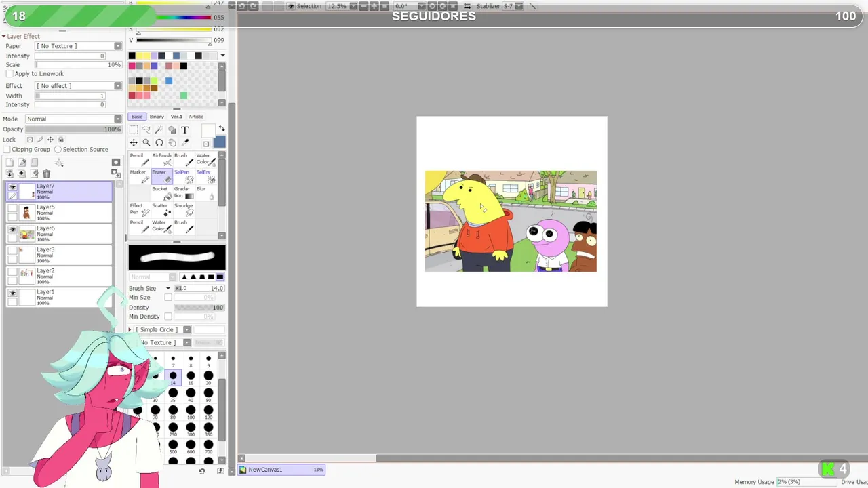
Task: Pick the blue swatch in palette
Action: (169, 81)
